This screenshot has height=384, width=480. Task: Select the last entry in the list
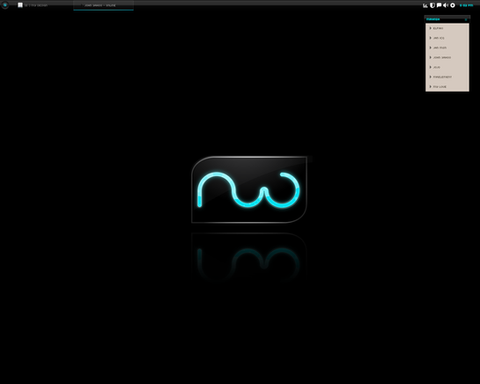(x=447, y=87)
